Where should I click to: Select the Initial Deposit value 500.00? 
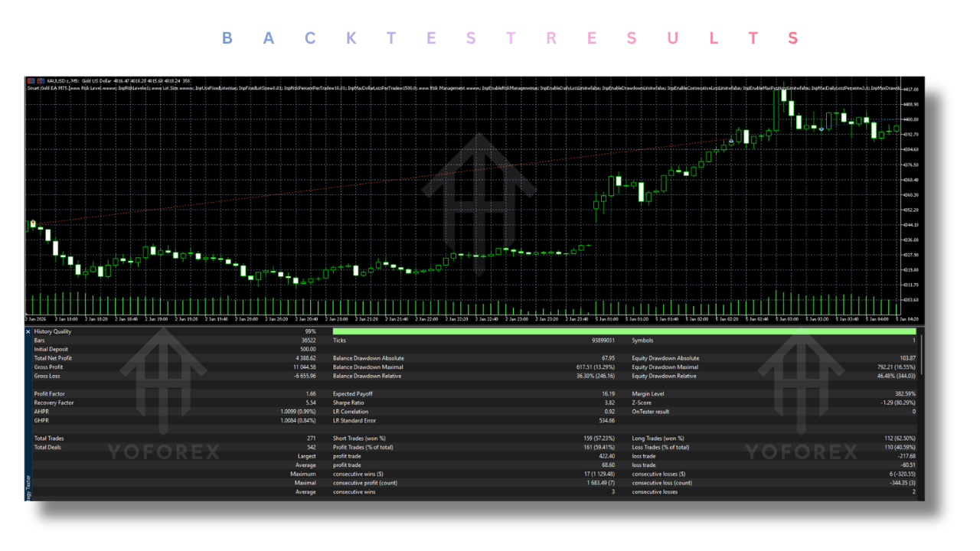pos(308,349)
